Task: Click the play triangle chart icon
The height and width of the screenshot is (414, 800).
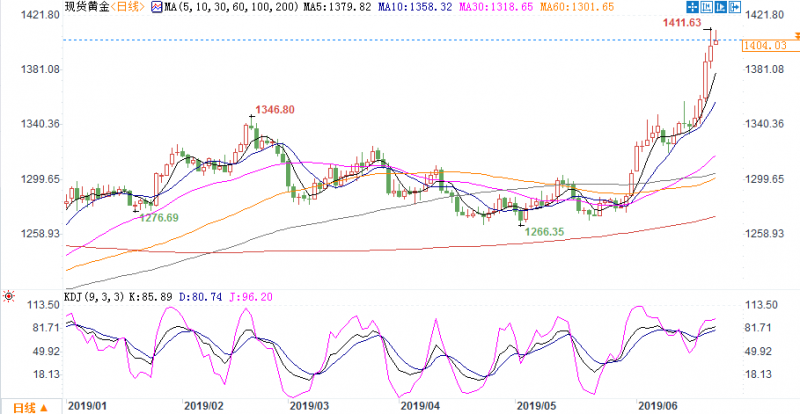Action: coord(720,6)
